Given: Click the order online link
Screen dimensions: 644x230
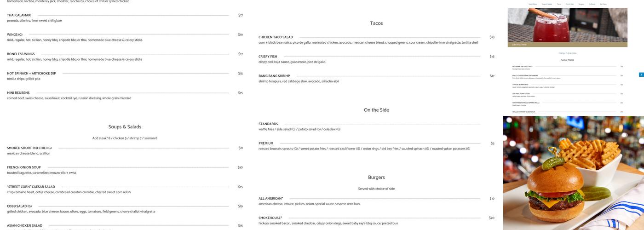Looking at the screenshot, I should tap(567, 53).
